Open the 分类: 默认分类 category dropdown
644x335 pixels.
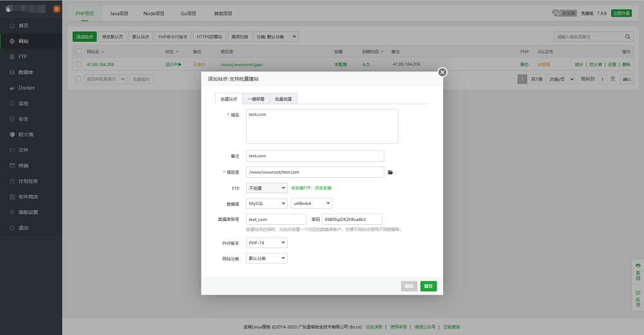pos(276,37)
